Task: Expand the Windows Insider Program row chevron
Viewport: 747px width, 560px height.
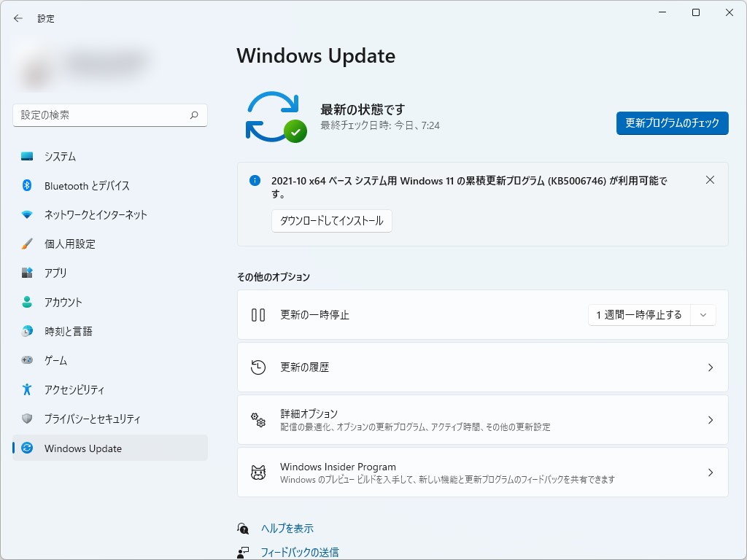Action: [710, 472]
